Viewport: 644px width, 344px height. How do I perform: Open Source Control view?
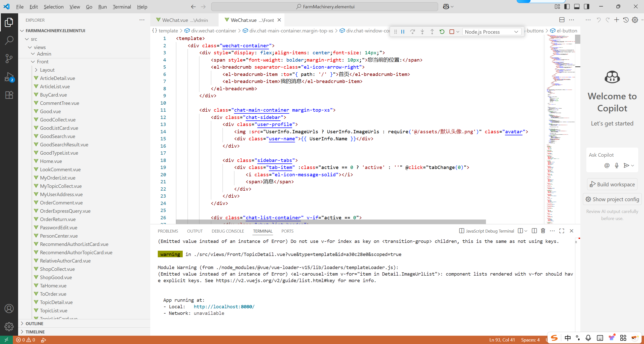pos(9,58)
